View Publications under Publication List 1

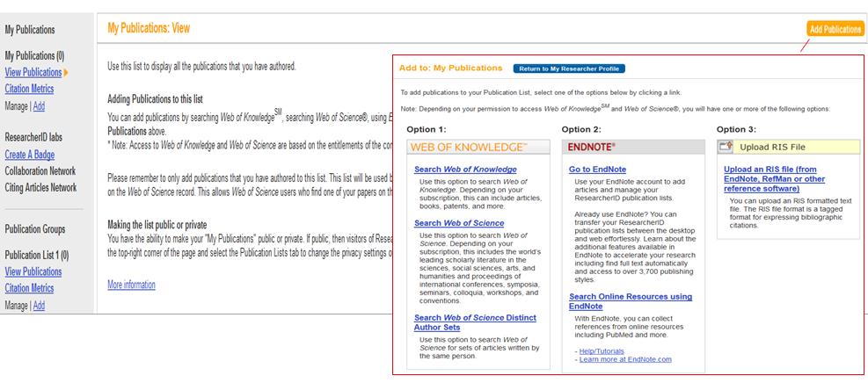coord(33,271)
